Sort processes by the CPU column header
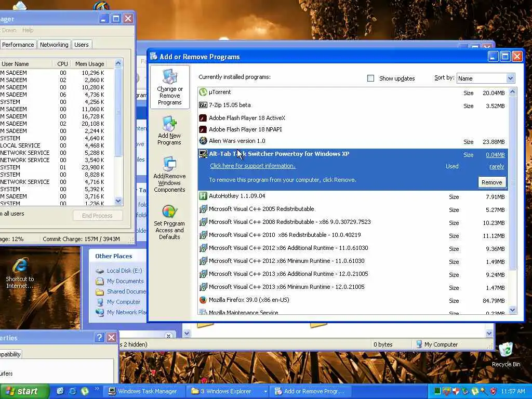The width and height of the screenshot is (532, 399). point(62,64)
